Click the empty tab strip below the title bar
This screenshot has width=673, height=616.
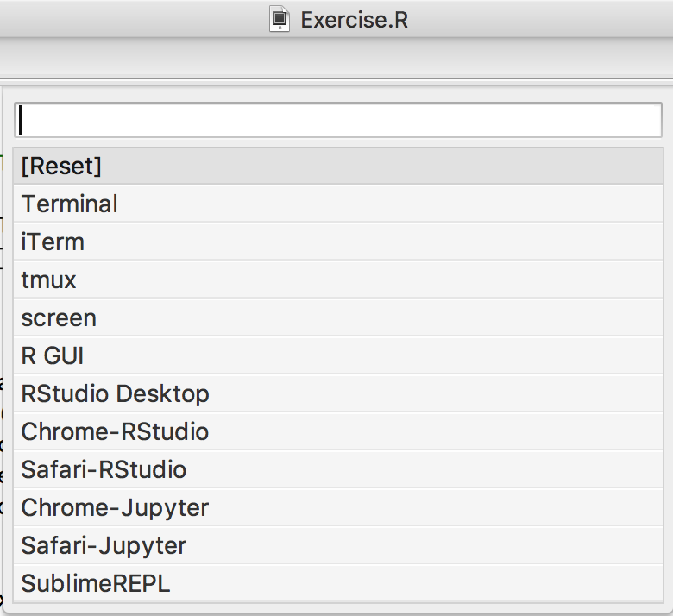click(x=336, y=58)
